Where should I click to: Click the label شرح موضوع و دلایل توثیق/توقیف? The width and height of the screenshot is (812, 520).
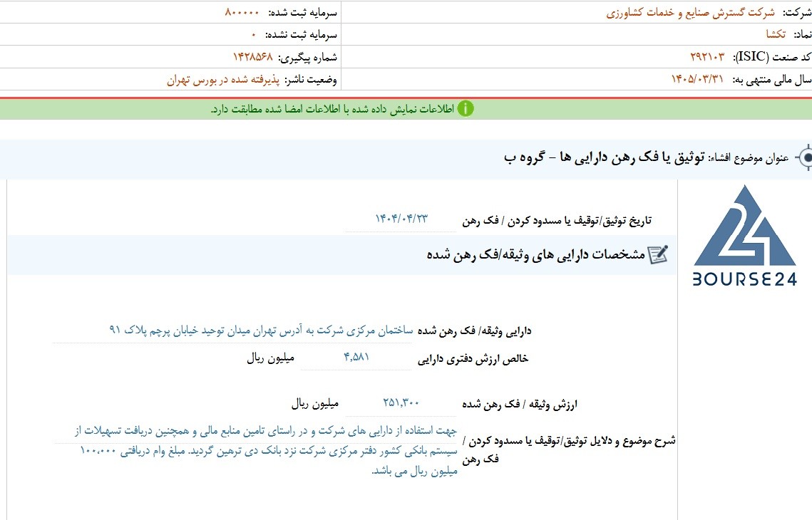point(569,449)
